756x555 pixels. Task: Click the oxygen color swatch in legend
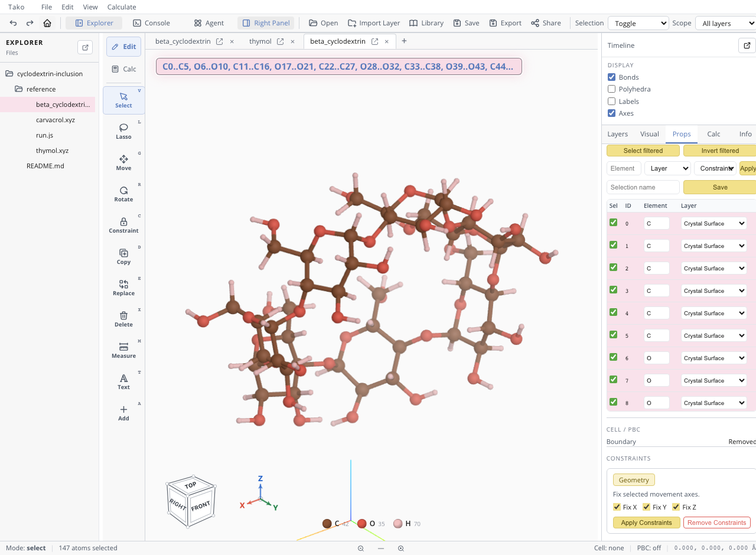click(362, 524)
